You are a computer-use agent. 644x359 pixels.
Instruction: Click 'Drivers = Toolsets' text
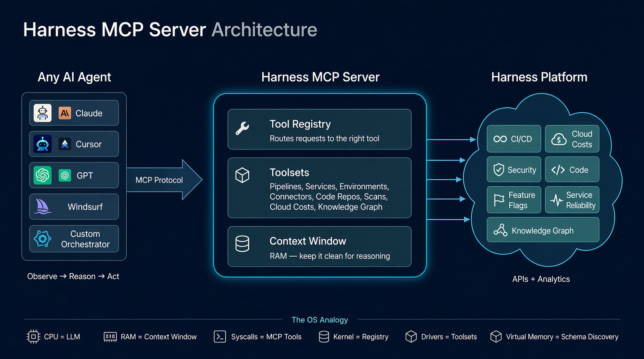pyautogui.click(x=449, y=337)
